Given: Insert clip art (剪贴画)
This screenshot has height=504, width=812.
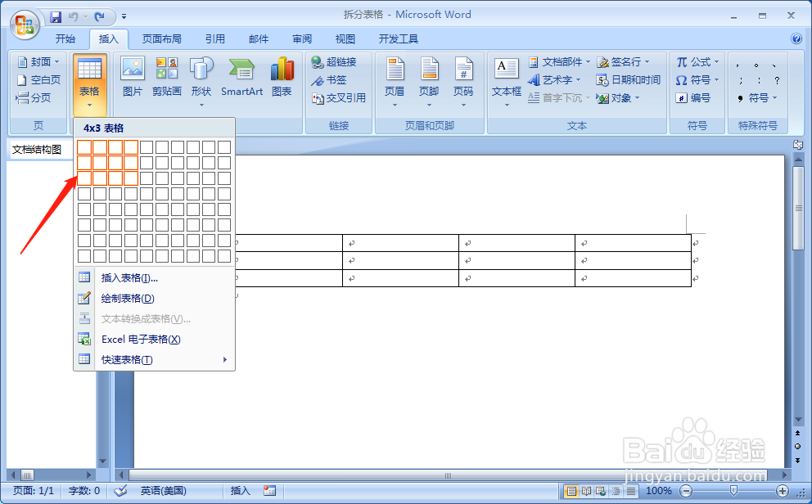Looking at the screenshot, I should [x=167, y=78].
